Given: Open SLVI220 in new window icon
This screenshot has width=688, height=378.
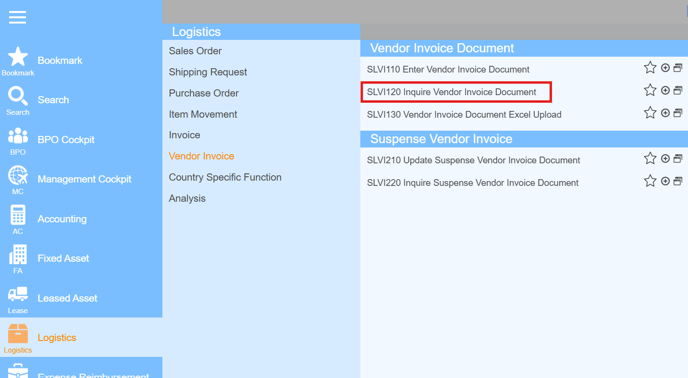Looking at the screenshot, I should (678, 181).
